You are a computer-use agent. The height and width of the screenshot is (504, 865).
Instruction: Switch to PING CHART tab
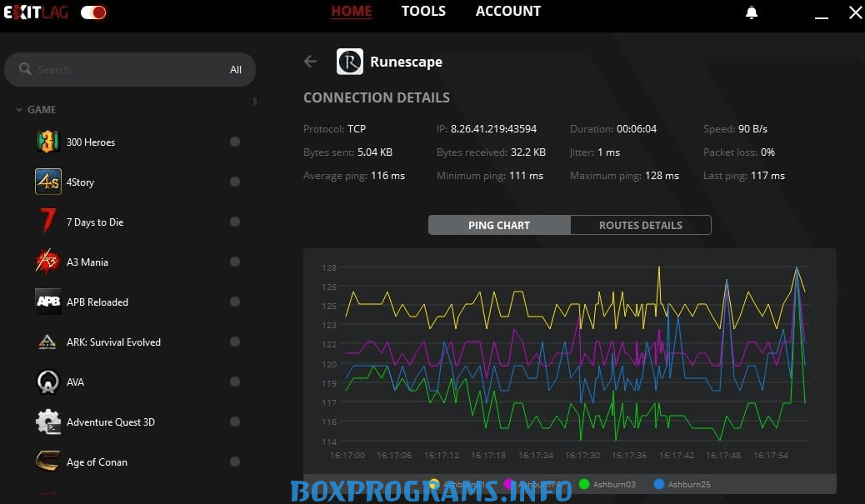point(499,225)
